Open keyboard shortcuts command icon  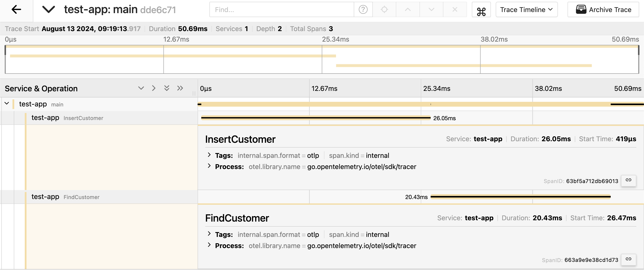coord(481,11)
